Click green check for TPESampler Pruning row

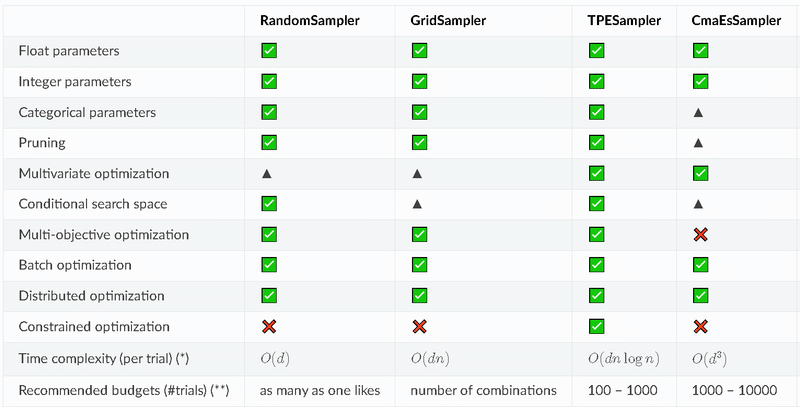point(596,143)
